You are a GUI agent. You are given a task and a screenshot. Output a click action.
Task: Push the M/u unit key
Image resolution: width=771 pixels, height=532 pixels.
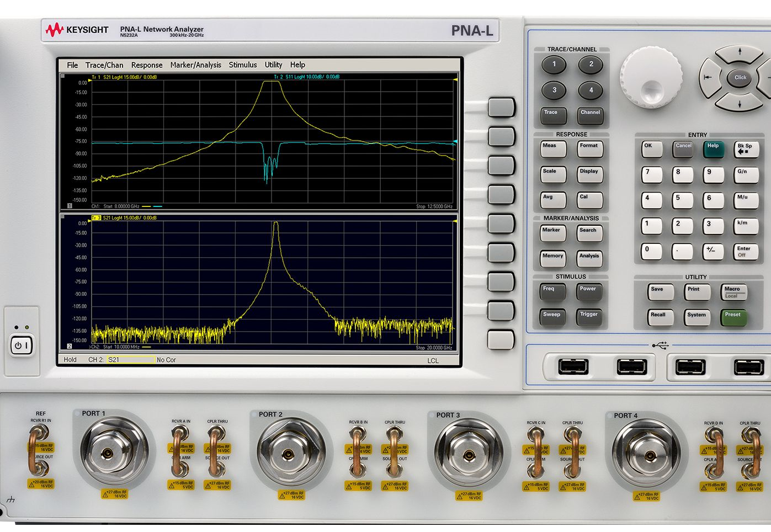[747, 200]
